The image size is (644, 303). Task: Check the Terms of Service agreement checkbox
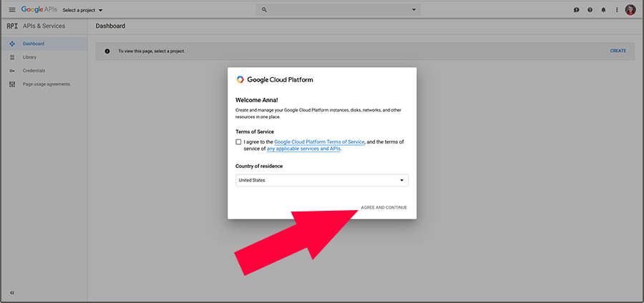click(238, 142)
